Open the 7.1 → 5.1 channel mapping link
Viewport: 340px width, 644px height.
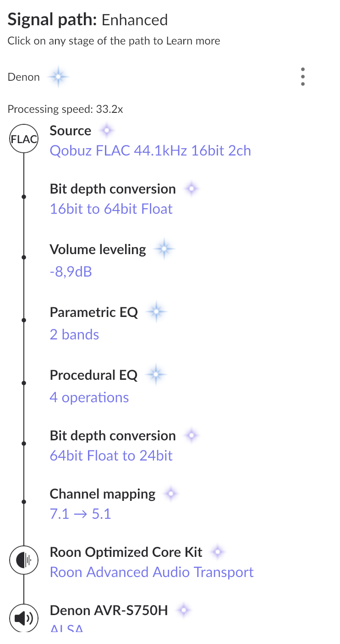(81, 514)
